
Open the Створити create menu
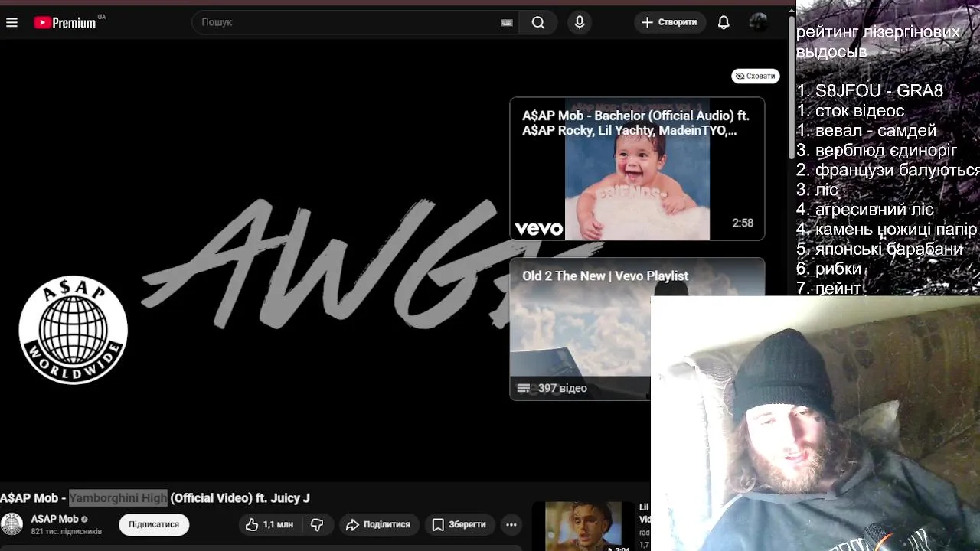(x=670, y=22)
